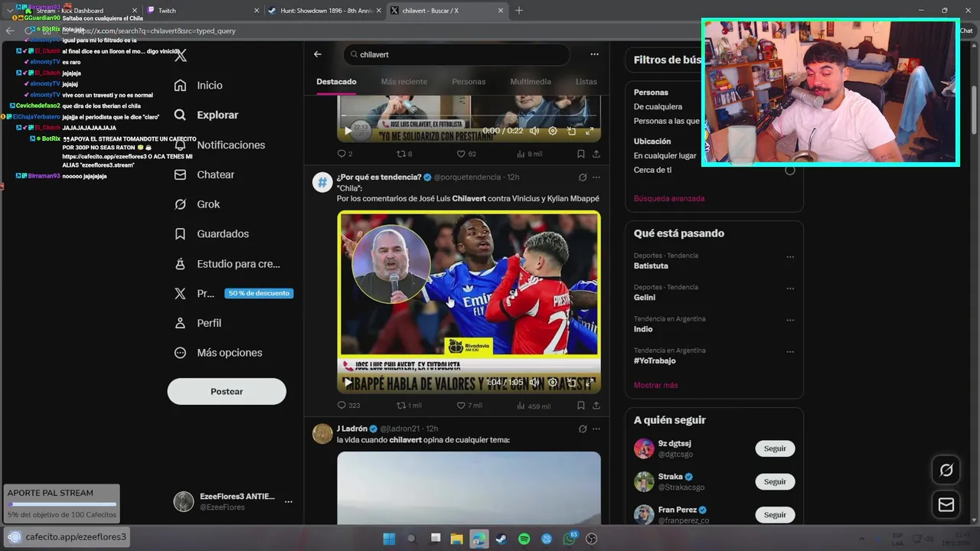Follow Straka with Seguir button

coord(775,481)
